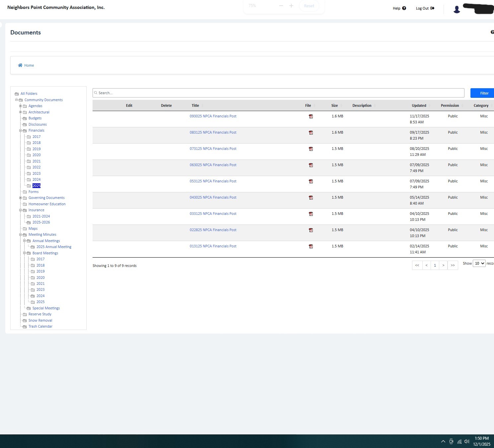Open PDF icon for 093025 NPCA Financials Post
The width and height of the screenshot is (494, 448).
(311, 116)
